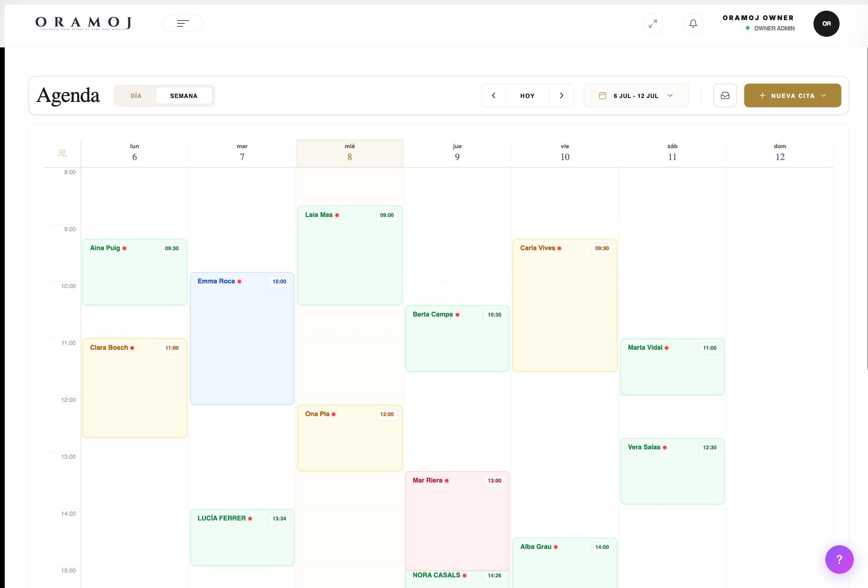
Task: Click the ORAMOJ OWNER account name
Action: click(758, 18)
